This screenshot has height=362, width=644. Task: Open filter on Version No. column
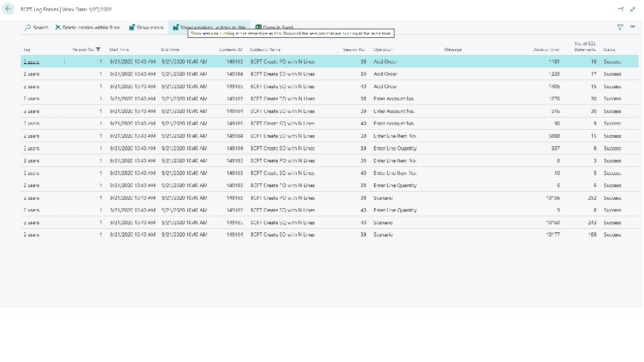[98, 49]
